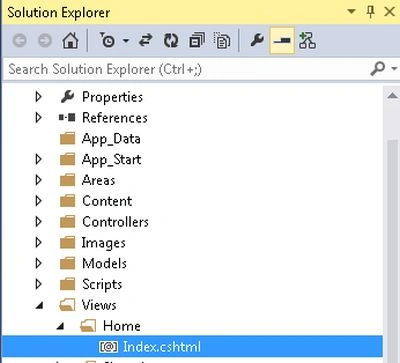Select the Scripts folder label
Screen dimensions: 400x363
click(102, 285)
